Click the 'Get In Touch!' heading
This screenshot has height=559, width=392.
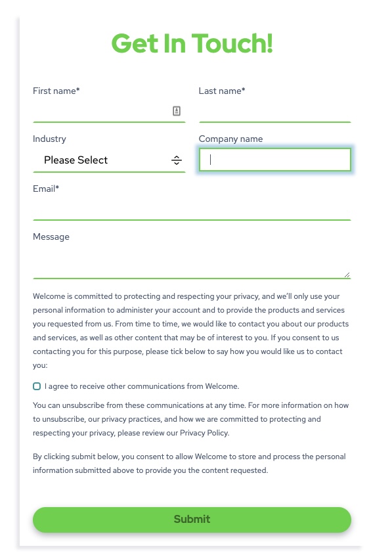click(192, 43)
